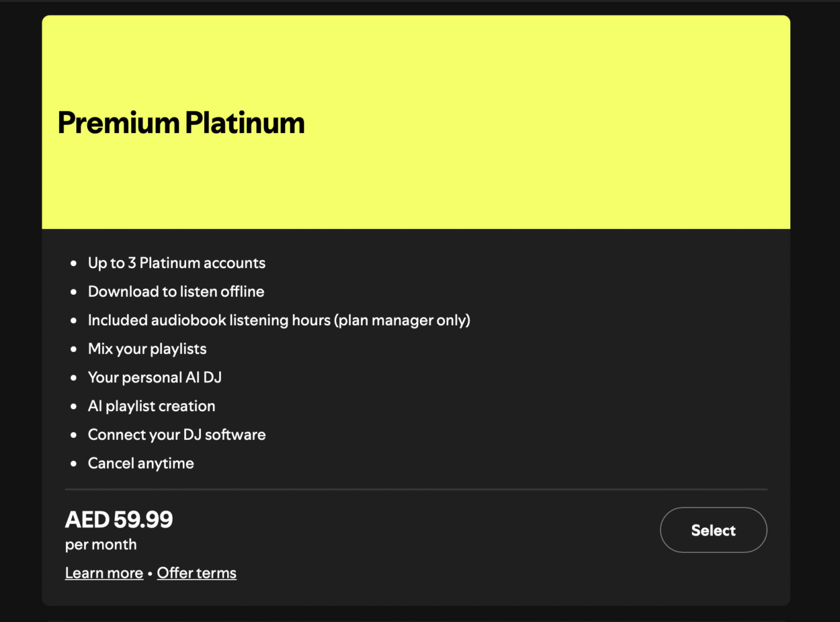Click the "Download to listen offline" feature
The width and height of the screenshot is (840, 622).
[x=176, y=292]
